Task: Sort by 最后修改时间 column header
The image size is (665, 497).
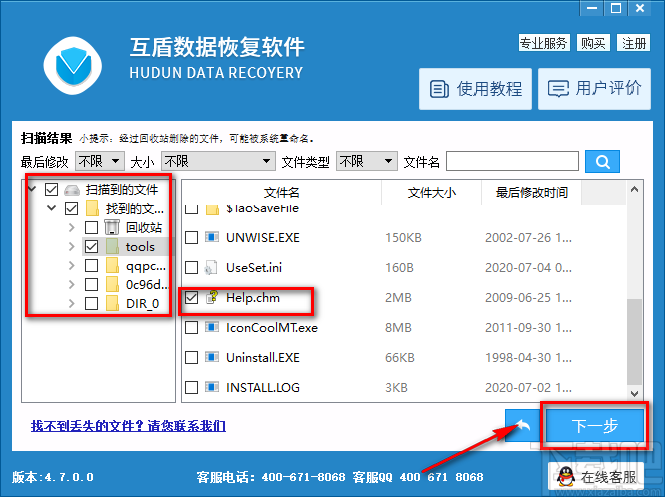Action: 531,193
